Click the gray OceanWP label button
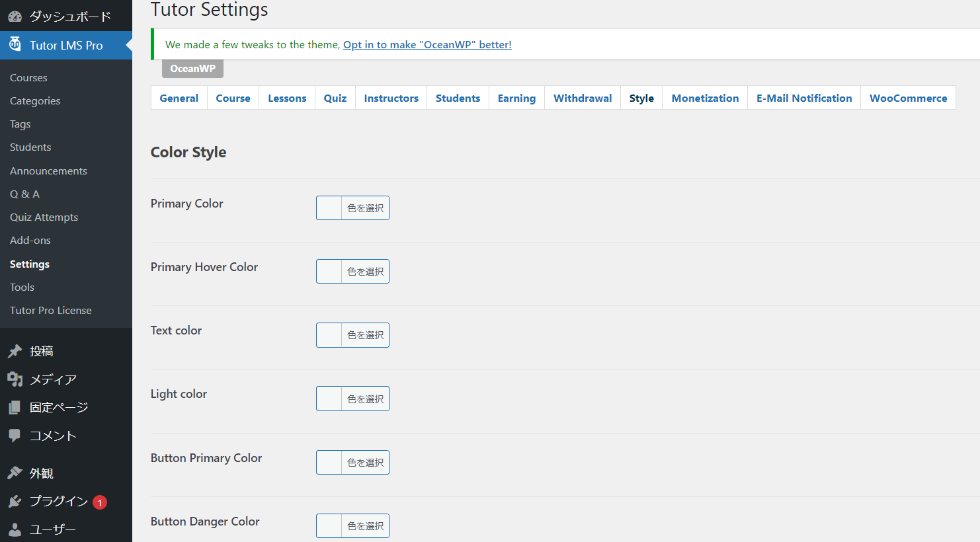Viewport: 980px width, 542px height. [x=192, y=69]
